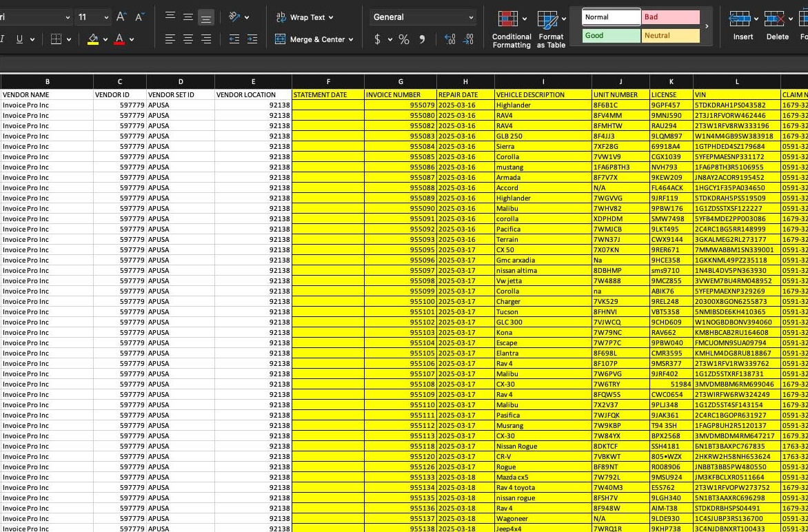Click the text orientation icon
Viewport: 808px width, 532px height.
234,17
